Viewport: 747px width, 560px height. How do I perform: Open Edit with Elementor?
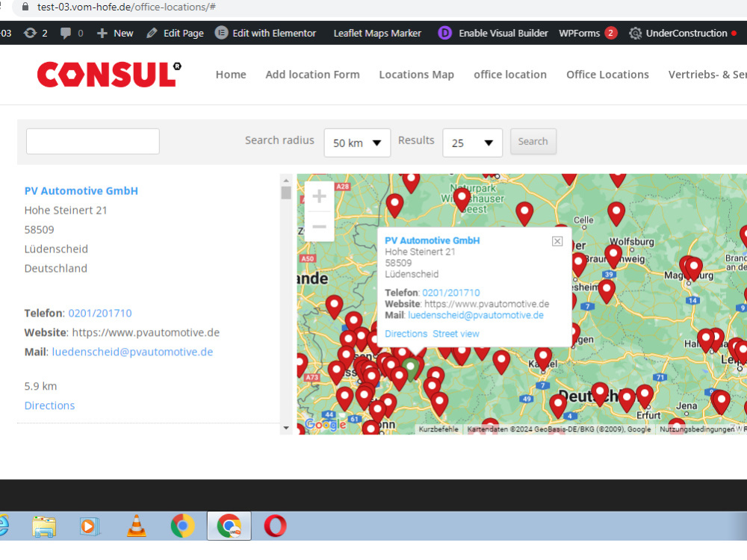pos(265,33)
